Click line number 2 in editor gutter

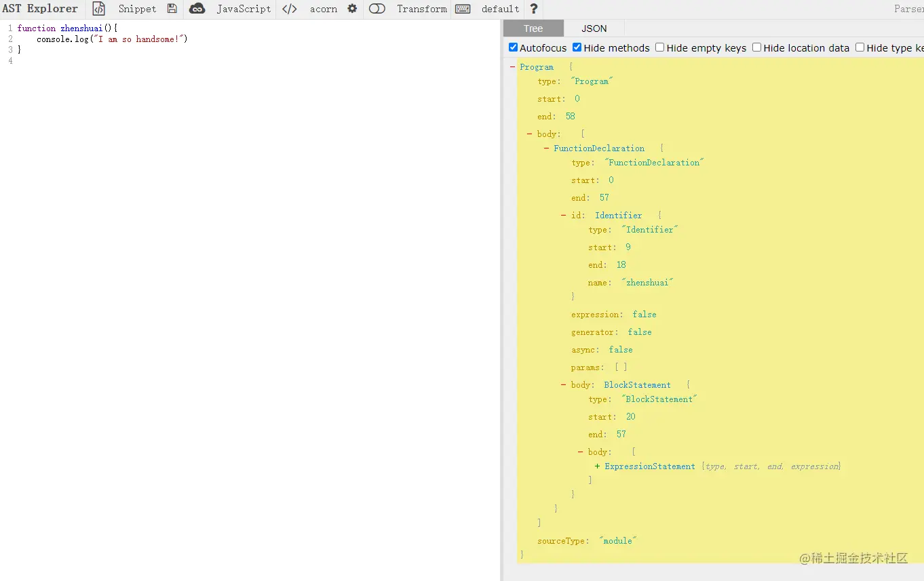10,39
